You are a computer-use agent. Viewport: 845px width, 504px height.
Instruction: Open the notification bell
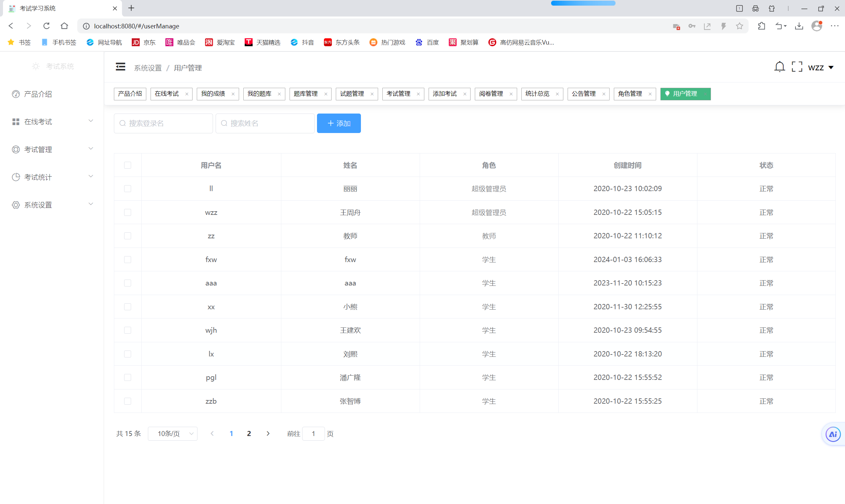click(779, 67)
